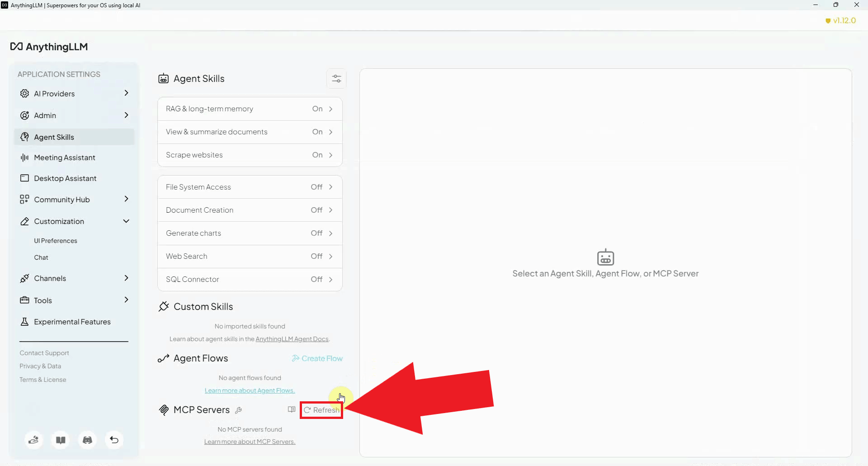Click the Channels plug icon
Viewport: 868px width, 466px height.
[x=24, y=278]
